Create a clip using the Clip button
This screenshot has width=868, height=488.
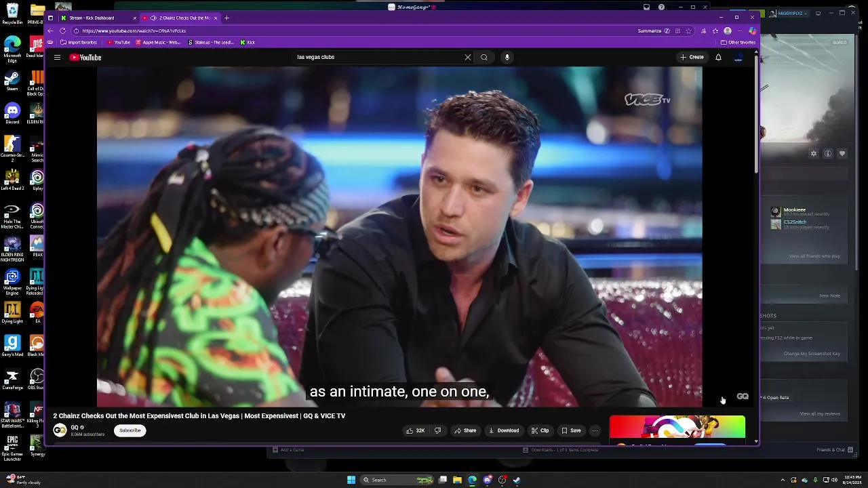click(540, 430)
